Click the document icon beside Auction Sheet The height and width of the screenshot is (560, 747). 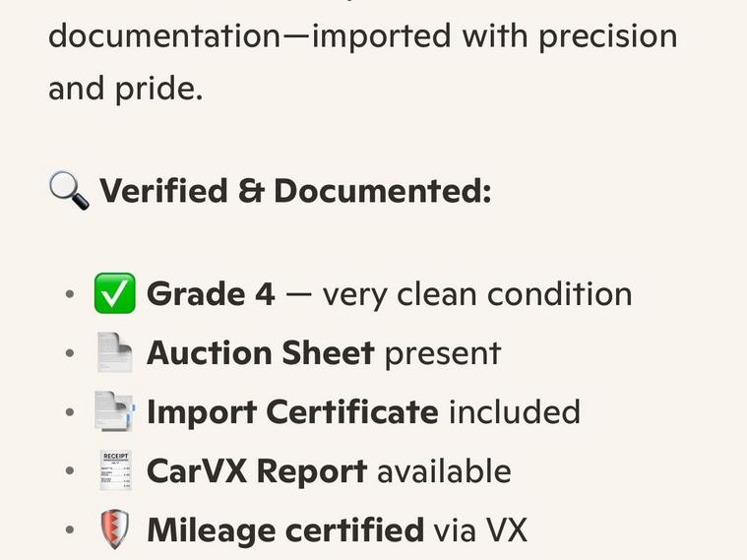tap(114, 353)
